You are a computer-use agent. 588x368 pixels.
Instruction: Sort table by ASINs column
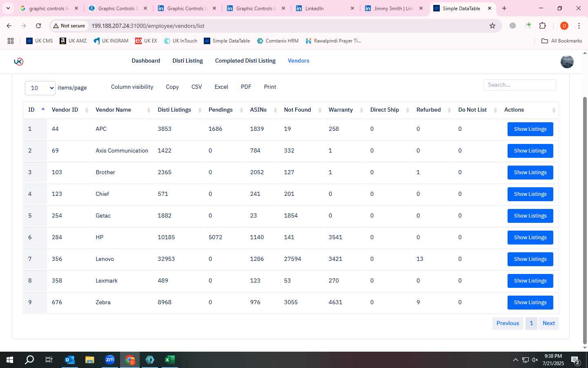pos(263,110)
